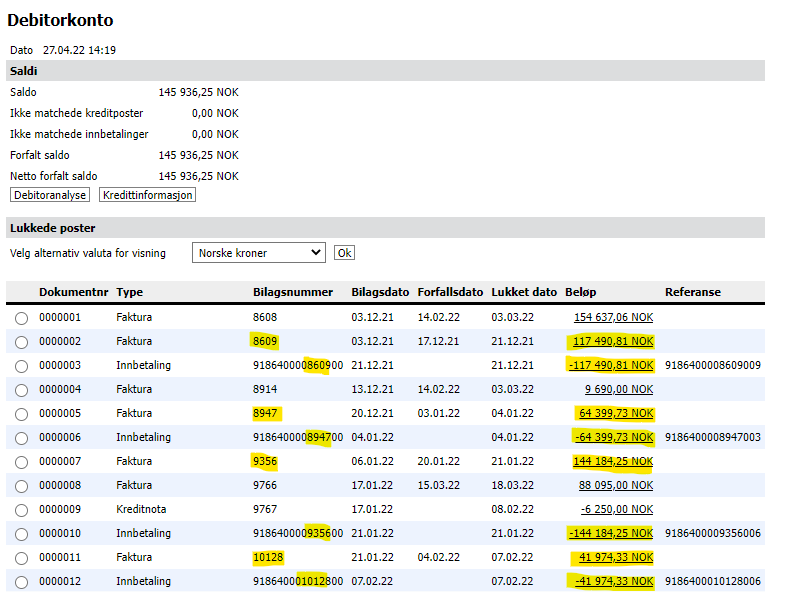This screenshot has width=787, height=593.
Task: Click the -41 974,33 NOK payment amount
Action: point(613,581)
